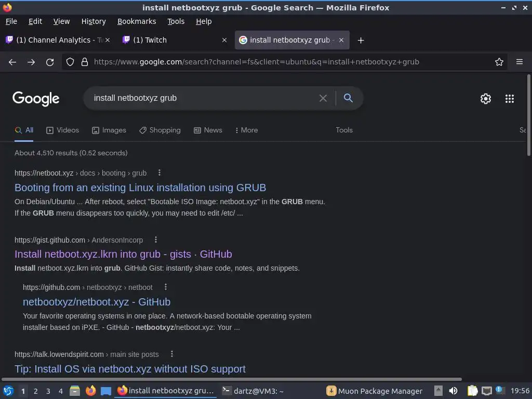
Task: Open the File menu
Action: [x=11, y=21]
